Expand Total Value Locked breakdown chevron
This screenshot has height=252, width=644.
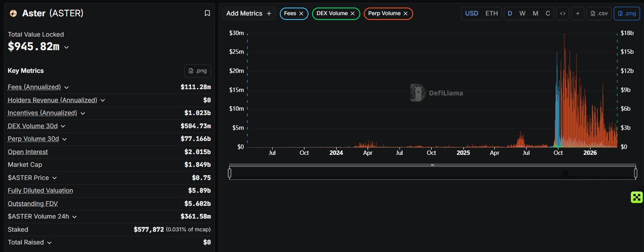(x=67, y=47)
